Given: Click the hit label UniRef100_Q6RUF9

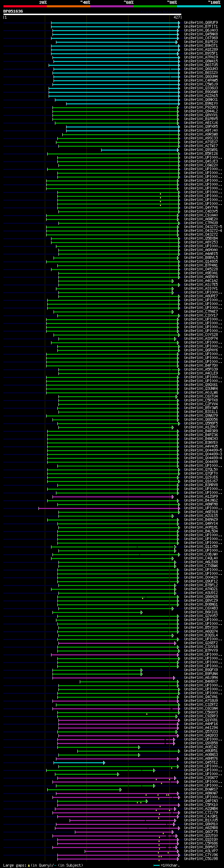Looking at the screenshot, I should tap(201, 22).
